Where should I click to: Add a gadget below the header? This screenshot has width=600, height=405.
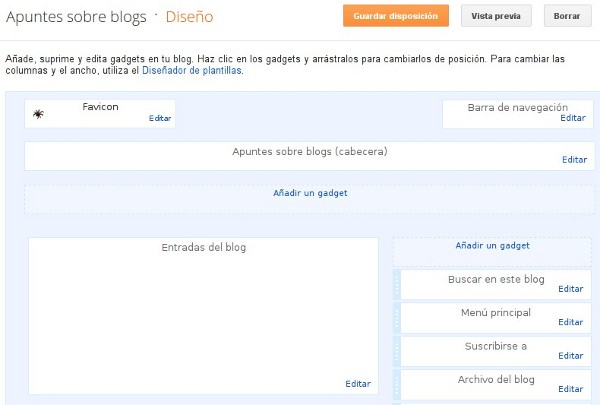coord(310,193)
